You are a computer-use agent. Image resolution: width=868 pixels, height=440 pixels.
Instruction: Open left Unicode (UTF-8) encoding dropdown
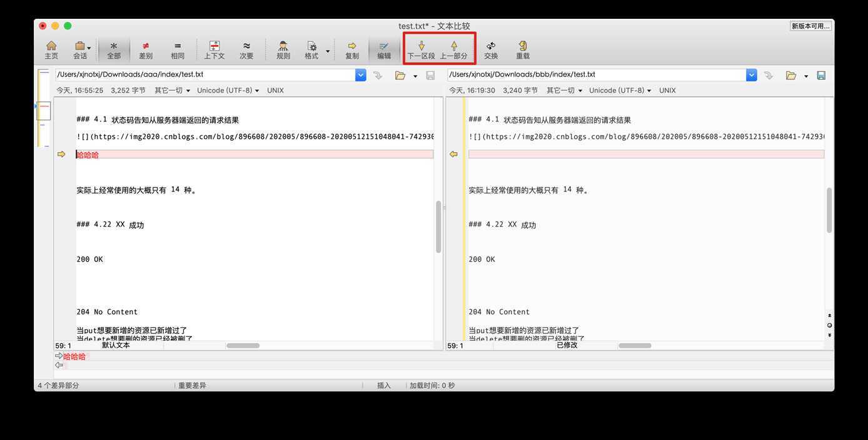coord(228,90)
